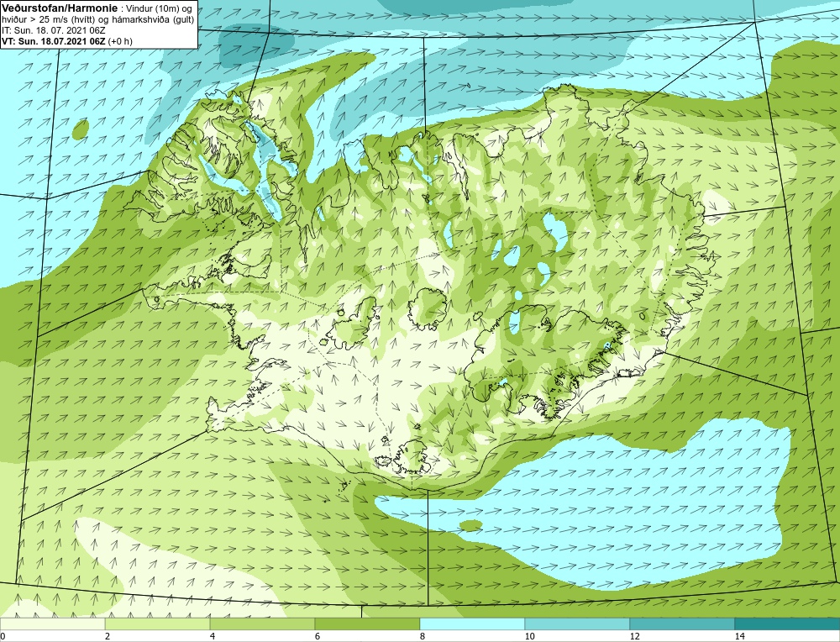Screen dimensions: 840x642
Task: Click the "8" label on the wind scale
Action: 423,636
